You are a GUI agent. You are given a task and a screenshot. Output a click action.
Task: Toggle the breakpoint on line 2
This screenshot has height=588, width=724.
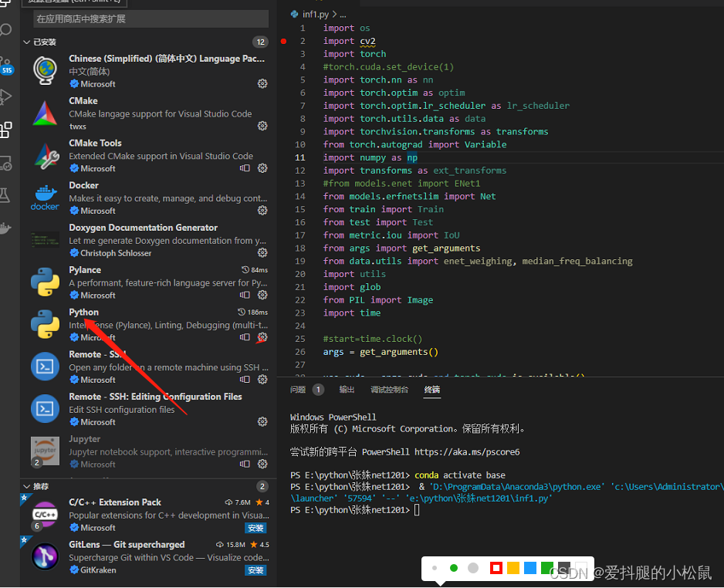(283, 41)
